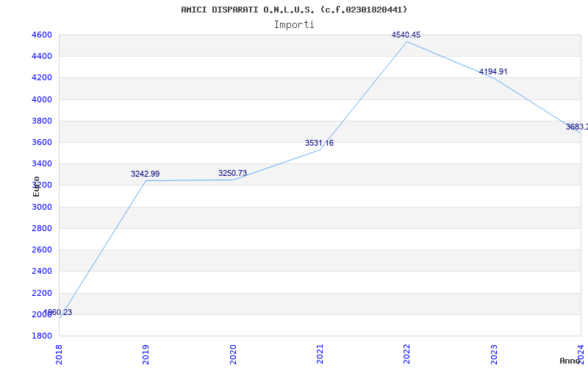The image size is (588, 368).
Task: Select the 4540.45 data label
Action: (x=406, y=35)
